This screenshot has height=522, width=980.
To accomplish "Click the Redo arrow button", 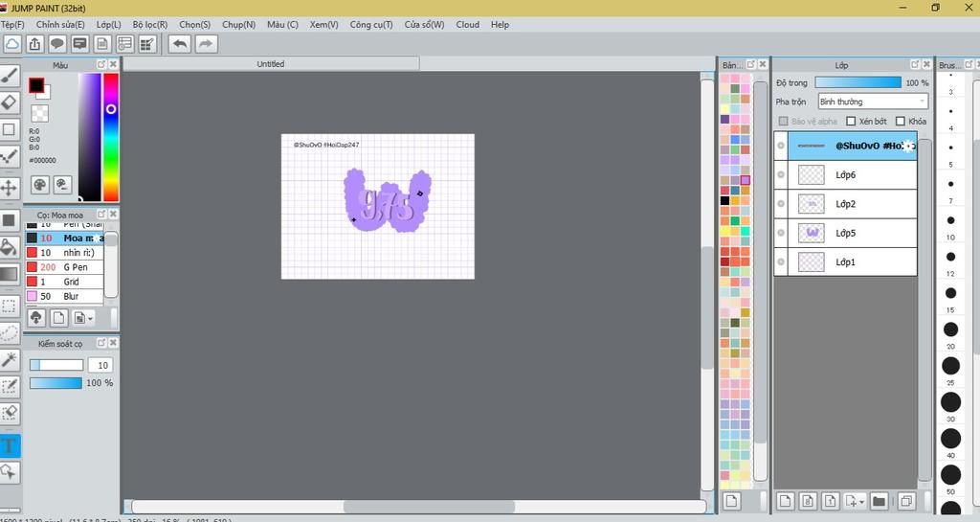I will pos(207,44).
